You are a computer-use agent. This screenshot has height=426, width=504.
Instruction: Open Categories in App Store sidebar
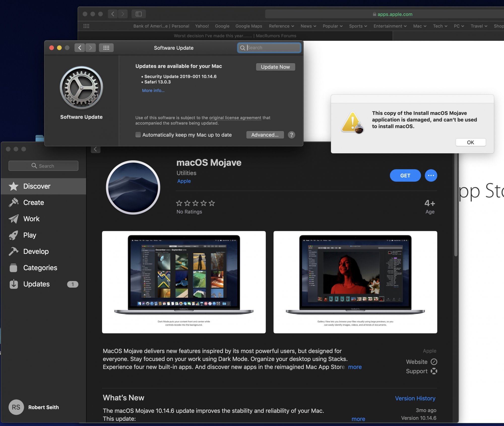coord(44,268)
